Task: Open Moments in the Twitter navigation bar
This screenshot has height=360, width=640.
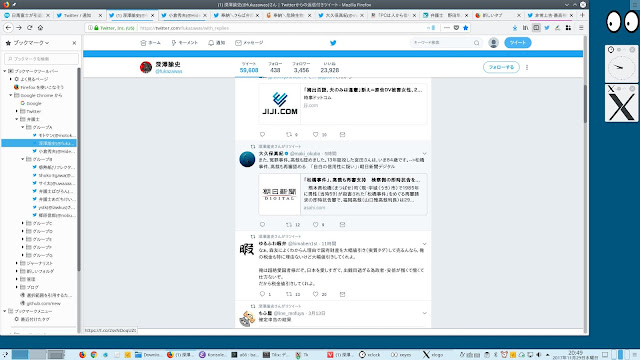Action: 184,43
